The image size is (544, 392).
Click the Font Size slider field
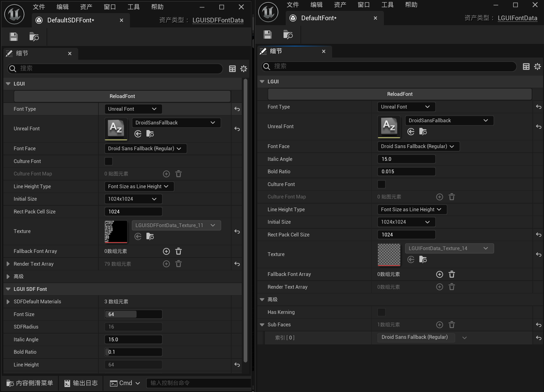pyautogui.click(x=133, y=314)
